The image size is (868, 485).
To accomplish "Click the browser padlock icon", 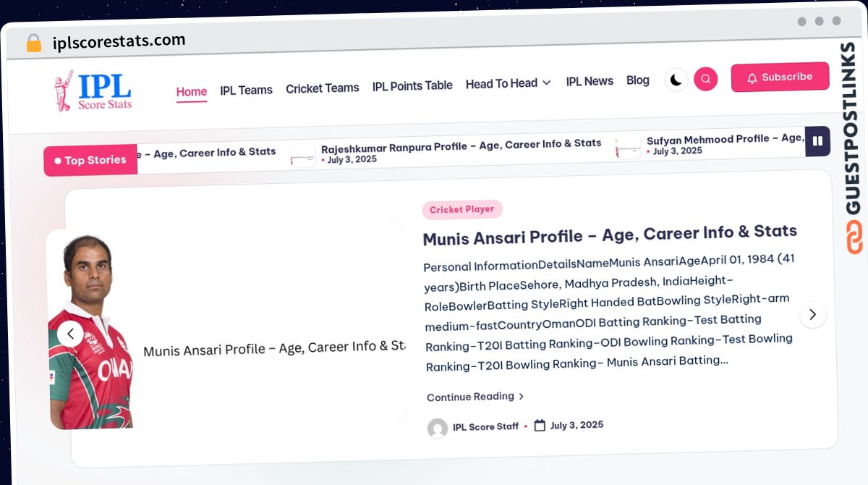I will [33, 43].
